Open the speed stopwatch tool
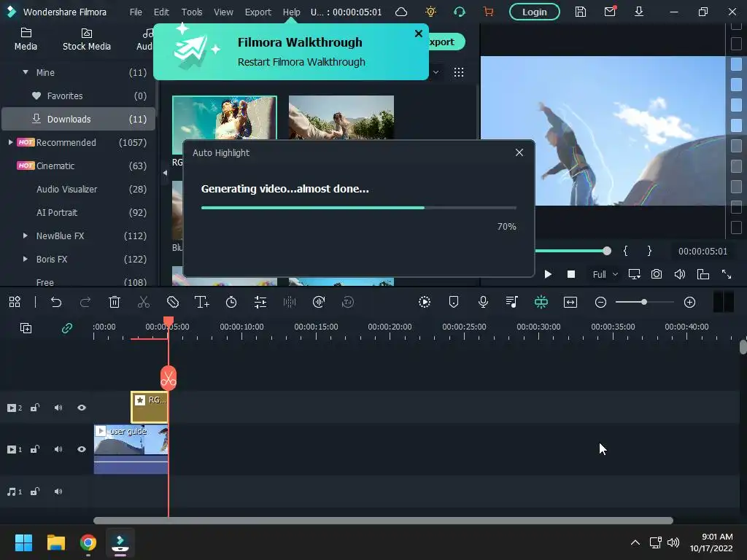 point(231,302)
